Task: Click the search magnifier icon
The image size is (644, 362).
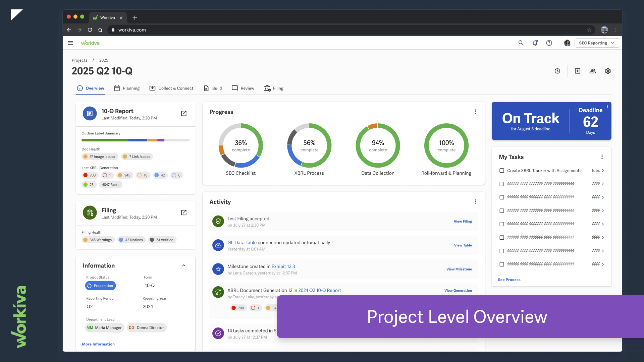Action: click(521, 43)
